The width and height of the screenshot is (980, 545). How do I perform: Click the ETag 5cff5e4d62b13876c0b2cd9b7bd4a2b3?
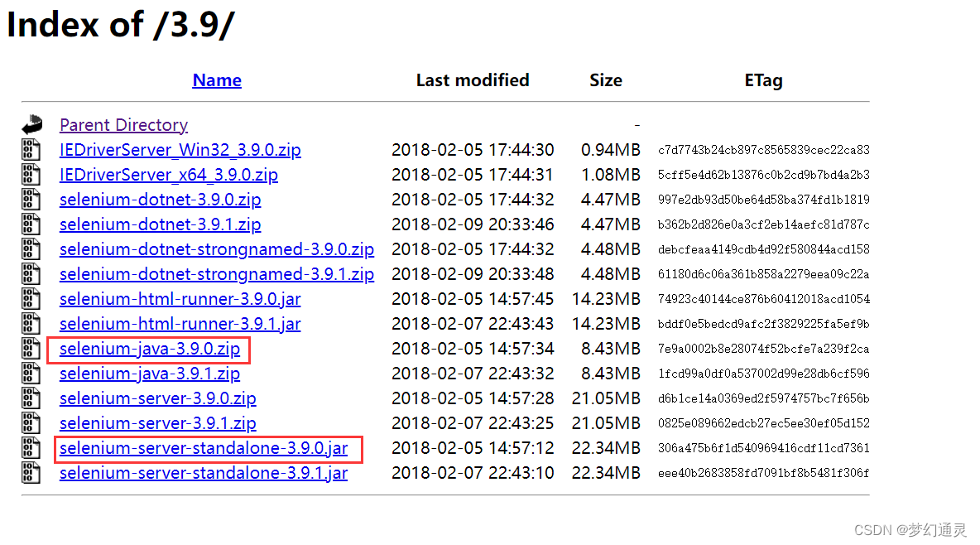coord(764,175)
